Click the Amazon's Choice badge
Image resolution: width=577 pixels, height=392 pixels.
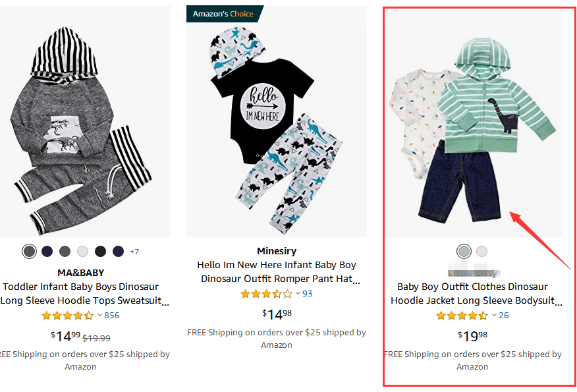224,14
